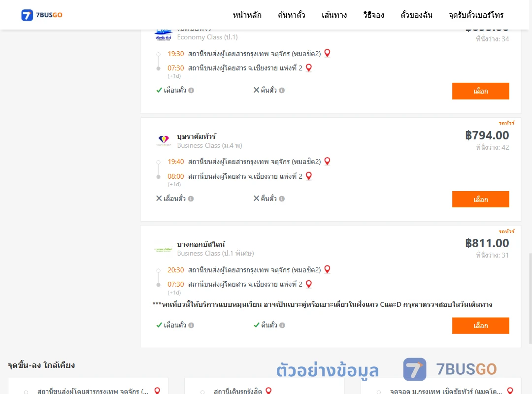Click the Business Class (ม.4 พ) label
Image resolution: width=532 pixels, height=394 pixels.
[209, 146]
